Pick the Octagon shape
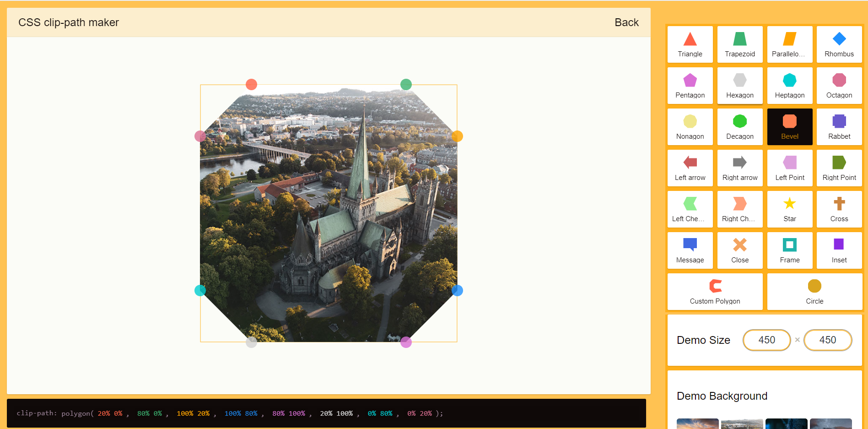 click(x=839, y=86)
